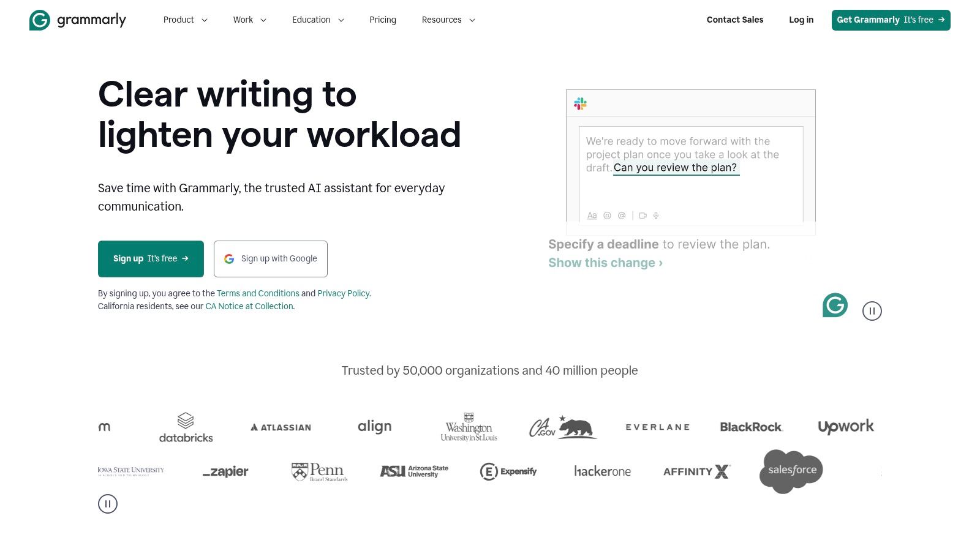Click Washington University in St. Louis logo
The width and height of the screenshot is (980, 551).
pos(469,427)
